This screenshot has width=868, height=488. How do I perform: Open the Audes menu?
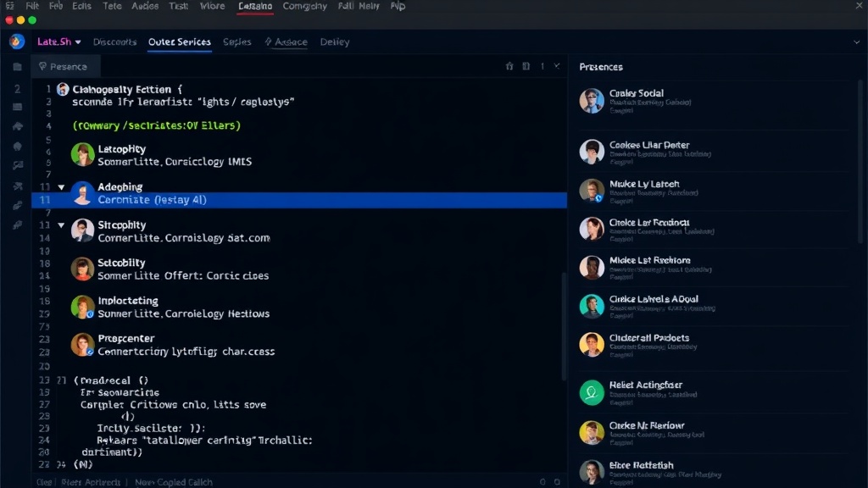(x=145, y=6)
